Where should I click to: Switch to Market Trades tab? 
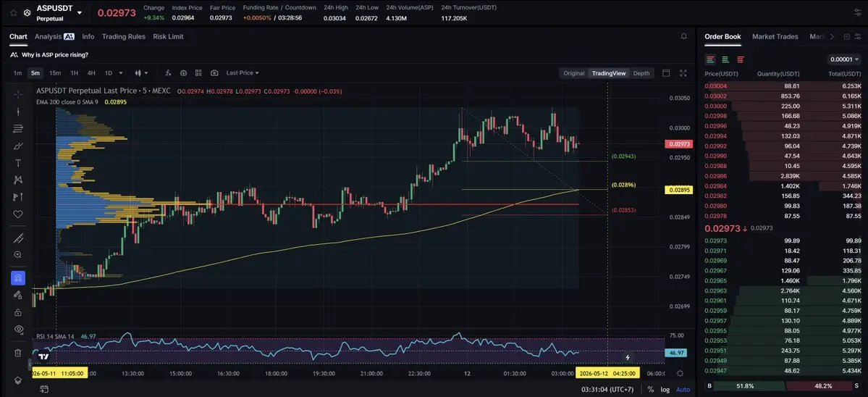775,36
